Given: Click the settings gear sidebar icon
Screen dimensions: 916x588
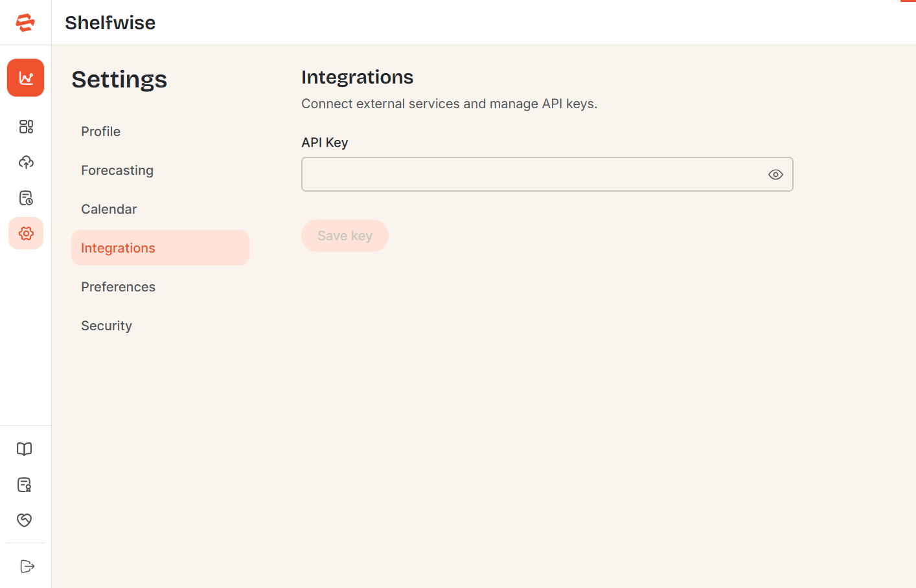Looking at the screenshot, I should pos(26,233).
